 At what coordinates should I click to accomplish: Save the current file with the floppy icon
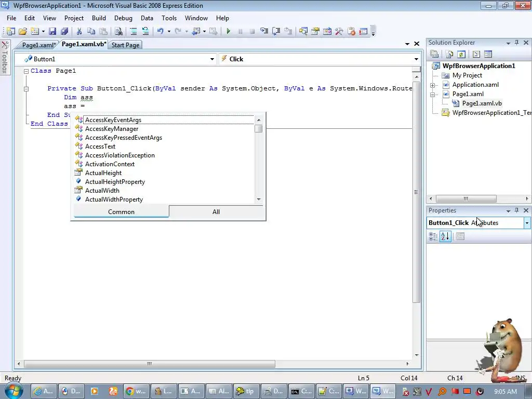click(52, 31)
